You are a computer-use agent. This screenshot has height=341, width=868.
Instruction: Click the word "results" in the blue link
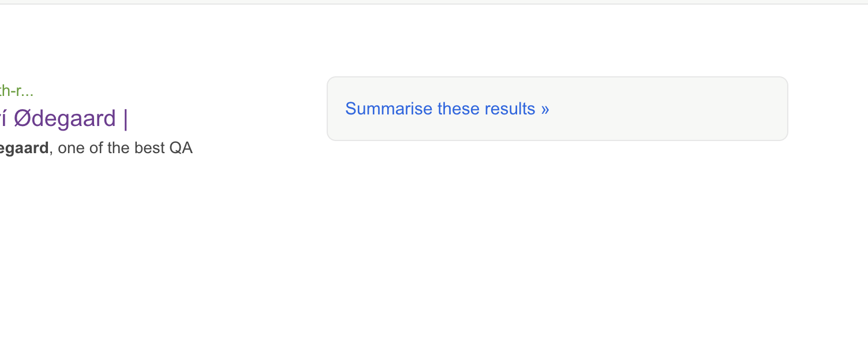509,109
